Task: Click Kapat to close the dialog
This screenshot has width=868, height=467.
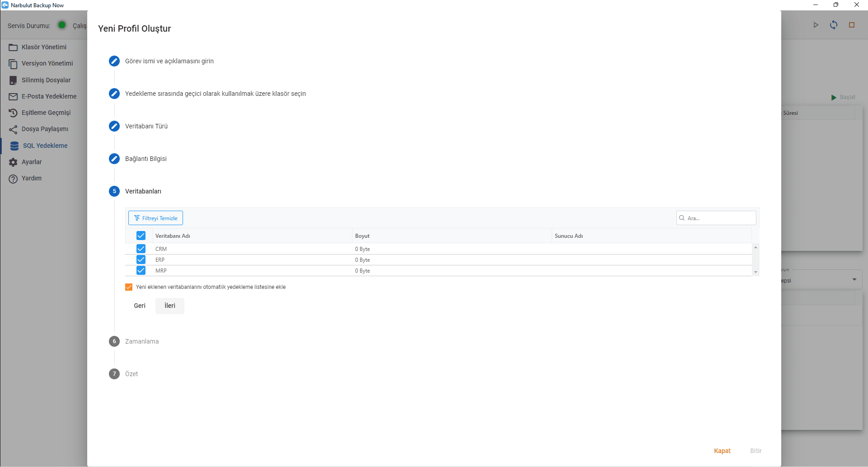Action: click(x=722, y=451)
